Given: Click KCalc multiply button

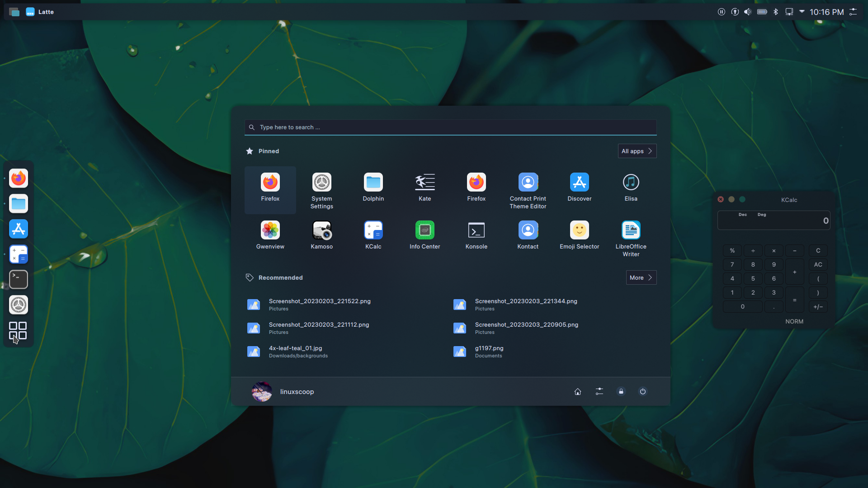Looking at the screenshot, I should point(774,251).
